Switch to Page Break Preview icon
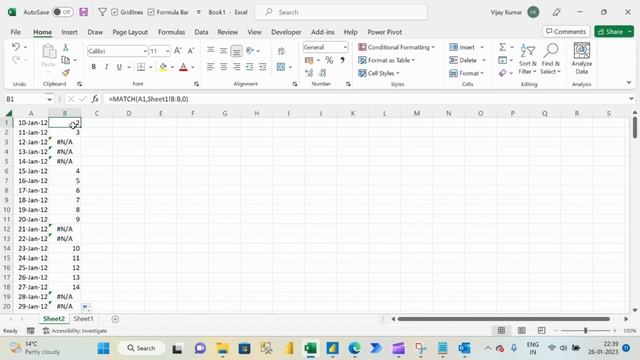This screenshot has height=360, width=640. pos(541,331)
